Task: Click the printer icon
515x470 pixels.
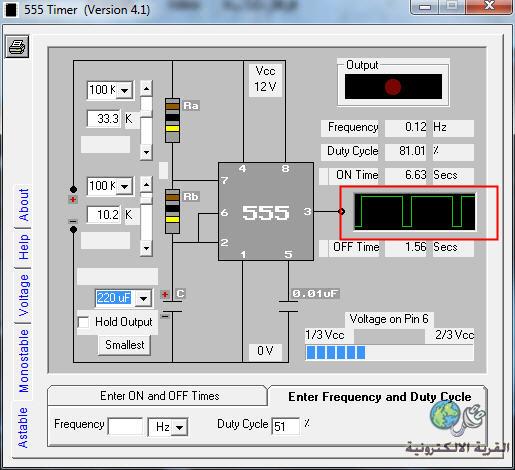Action: click(x=17, y=46)
